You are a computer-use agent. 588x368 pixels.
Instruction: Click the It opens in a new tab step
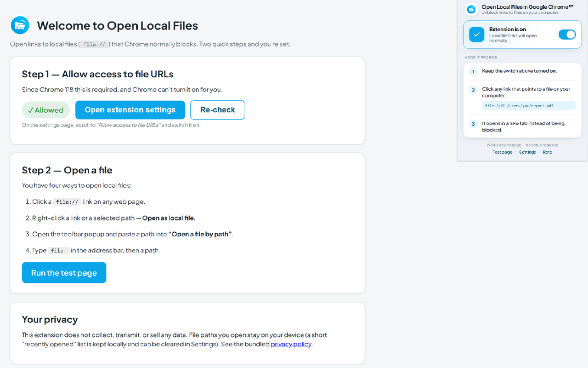(x=523, y=126)
